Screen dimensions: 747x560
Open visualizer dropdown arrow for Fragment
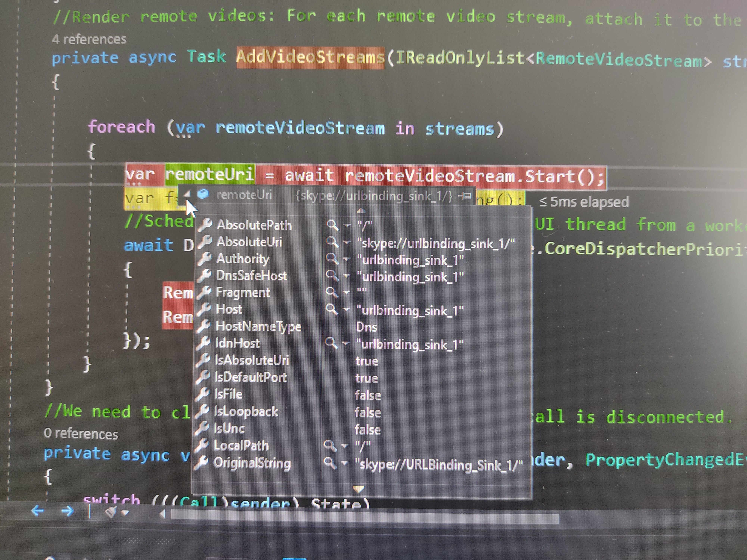click(346, 293)
